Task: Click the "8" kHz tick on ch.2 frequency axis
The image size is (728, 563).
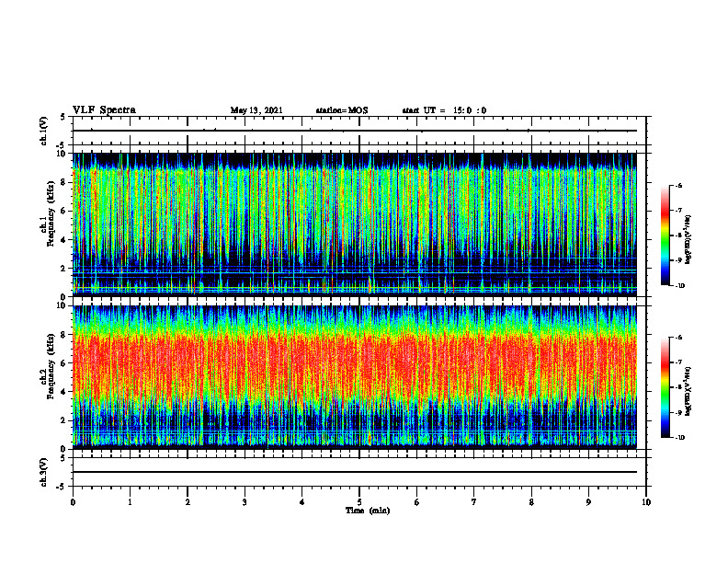Action: pos(65,334)
